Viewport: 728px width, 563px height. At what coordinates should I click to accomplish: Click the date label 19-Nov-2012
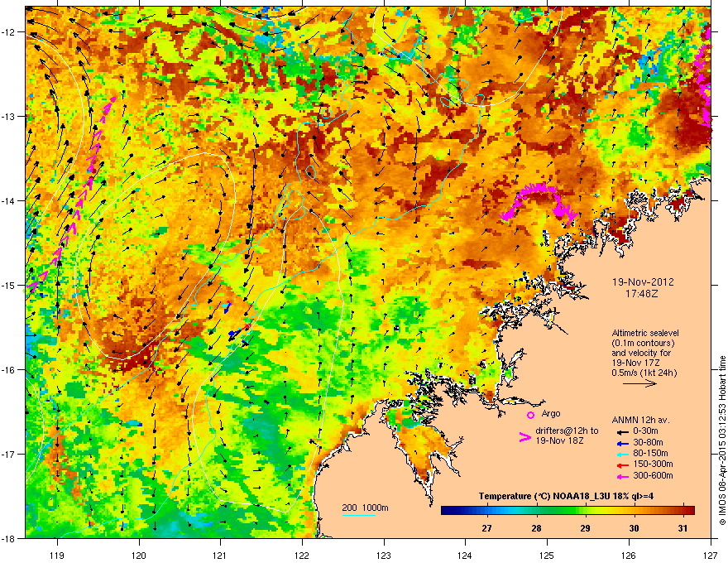[643, 282]
